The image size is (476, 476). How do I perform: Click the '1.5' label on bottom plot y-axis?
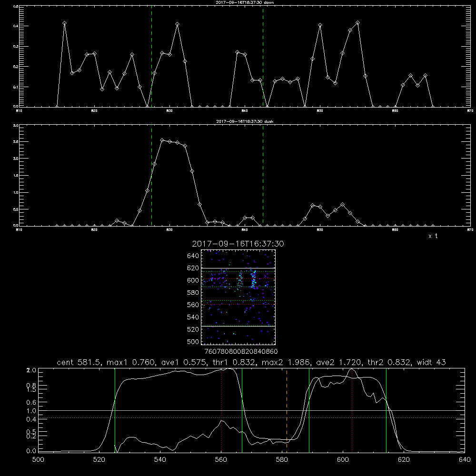[31, 390]
